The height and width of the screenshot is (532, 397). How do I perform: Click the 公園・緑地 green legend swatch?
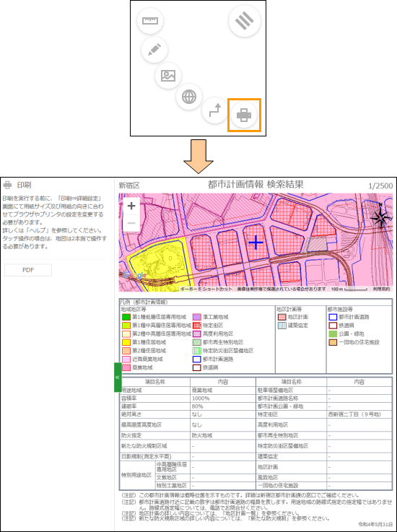[x=333, y=334]
